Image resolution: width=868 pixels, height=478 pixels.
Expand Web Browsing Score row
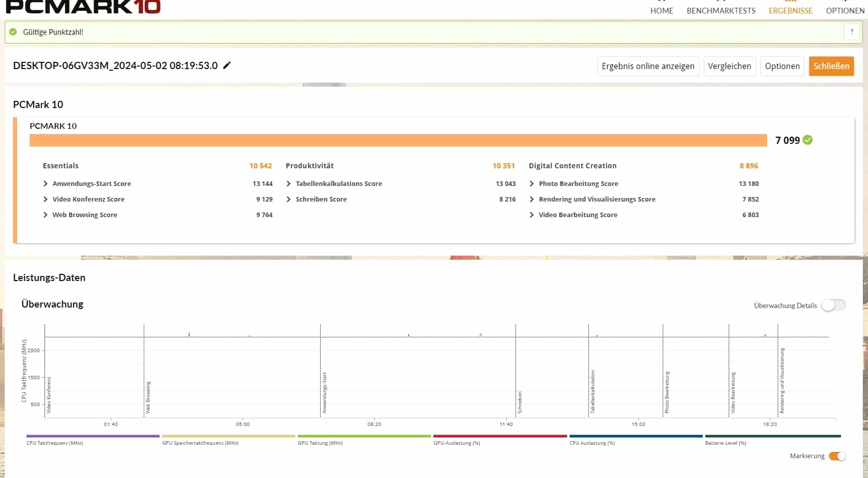(x=46, y=215)
